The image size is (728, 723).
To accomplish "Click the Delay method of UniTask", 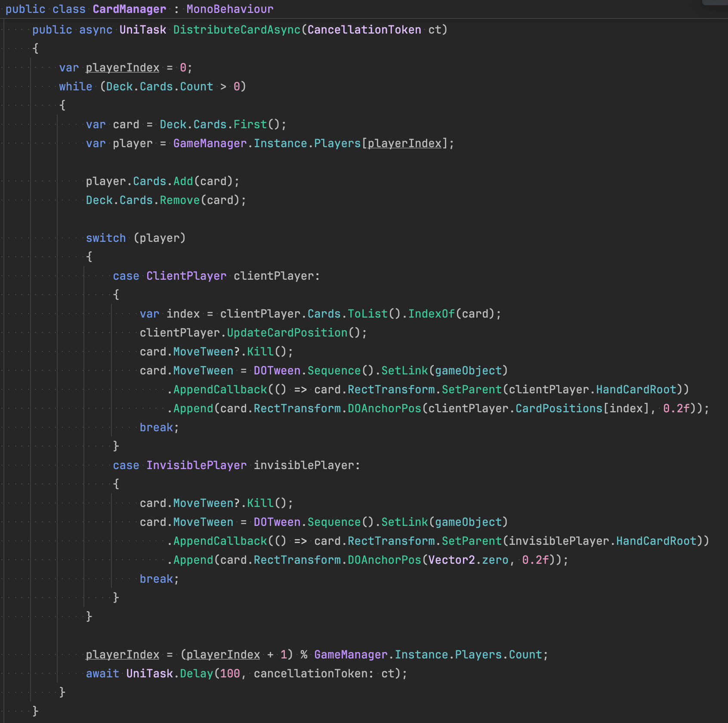I will tap(196, 674).
